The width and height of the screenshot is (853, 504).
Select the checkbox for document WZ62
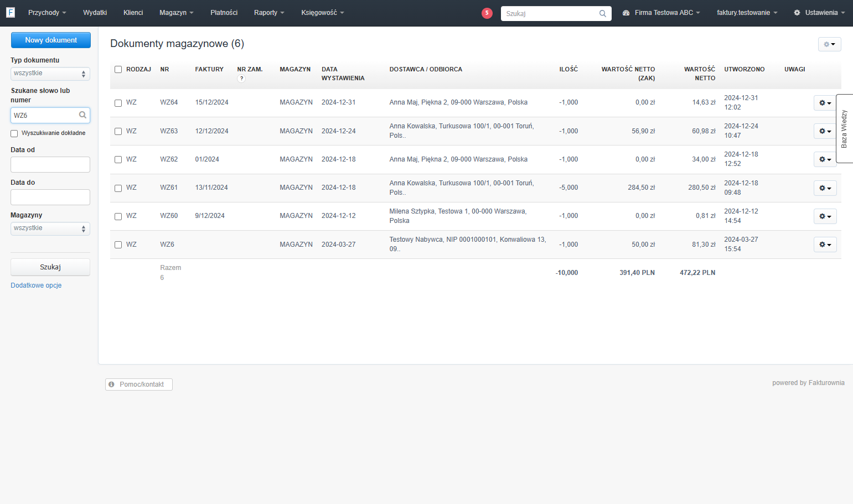click(118, 160)
